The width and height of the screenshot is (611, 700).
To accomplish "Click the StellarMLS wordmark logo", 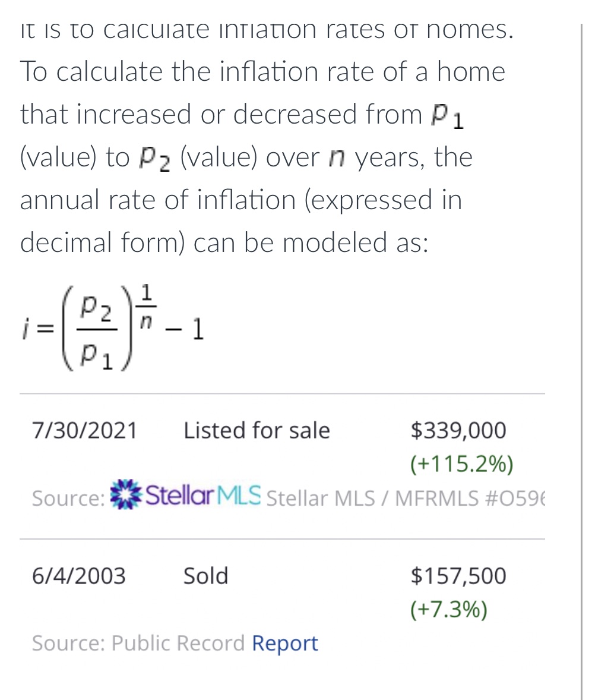I will pos(203,495).
